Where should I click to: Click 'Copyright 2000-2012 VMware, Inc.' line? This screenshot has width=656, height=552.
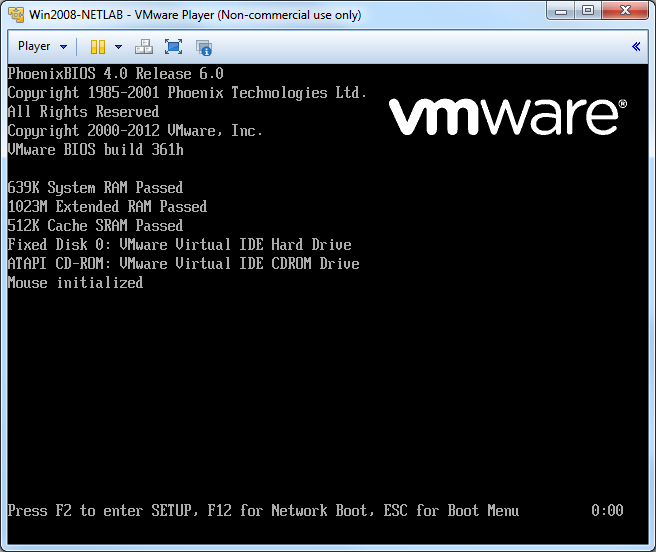click(x=135, y=131)
